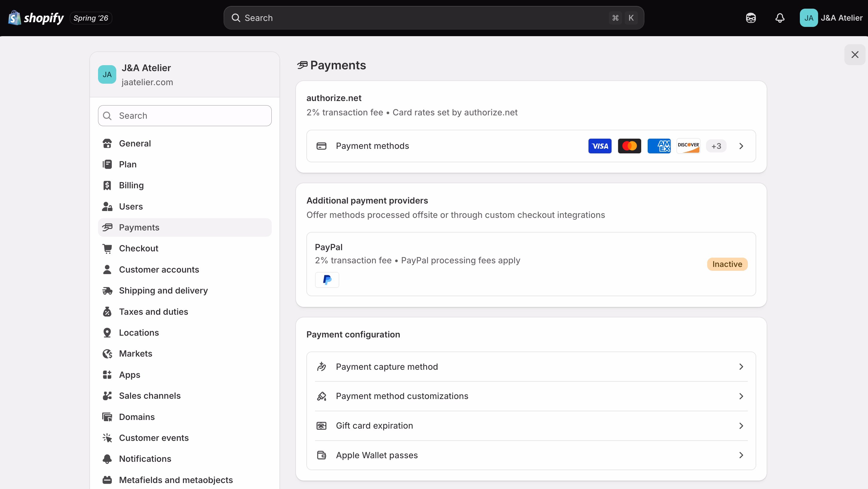Screen dimensions: 868x489
Task: Click the Visa card logo
Action: click(600, 146)
